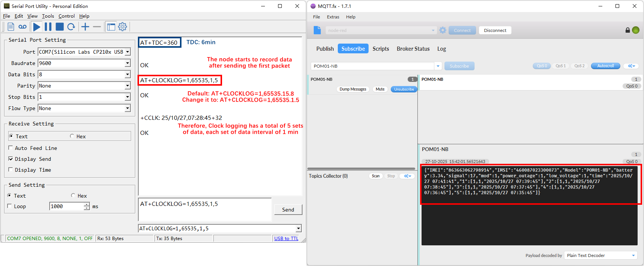The width and height of the screenshot is (644, 266).
Task: Click Scan in Topics Collector
Action: 376,176
